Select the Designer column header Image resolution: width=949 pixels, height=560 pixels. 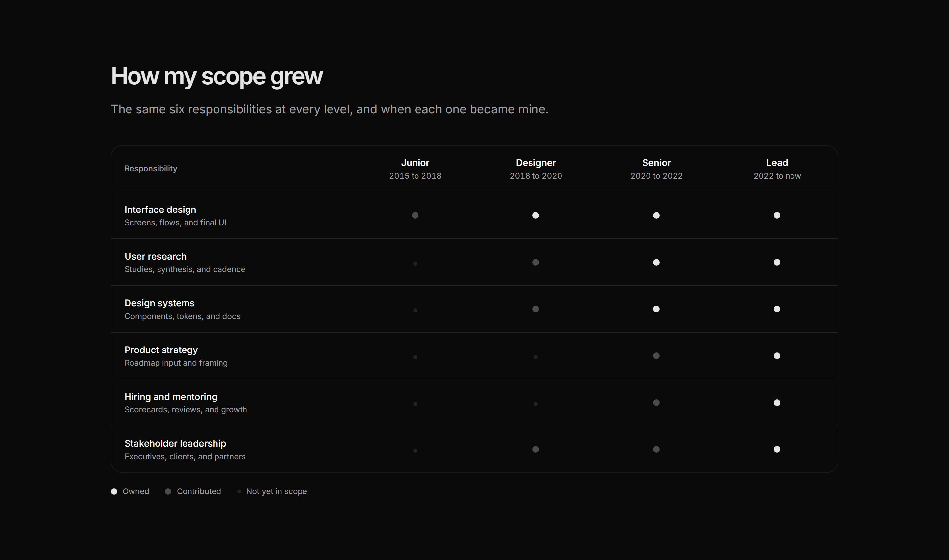pos(536,169)
